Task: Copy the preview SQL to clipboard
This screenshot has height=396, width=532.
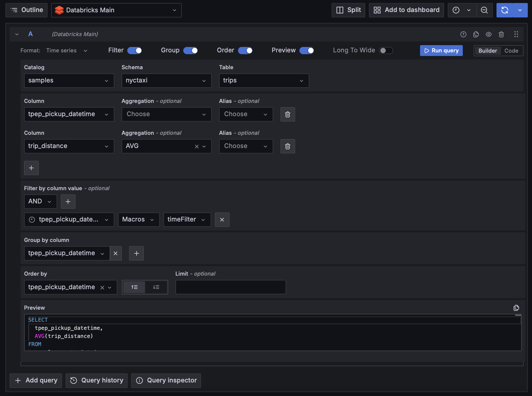Action: pyautogui.click(x=516, y=308)
